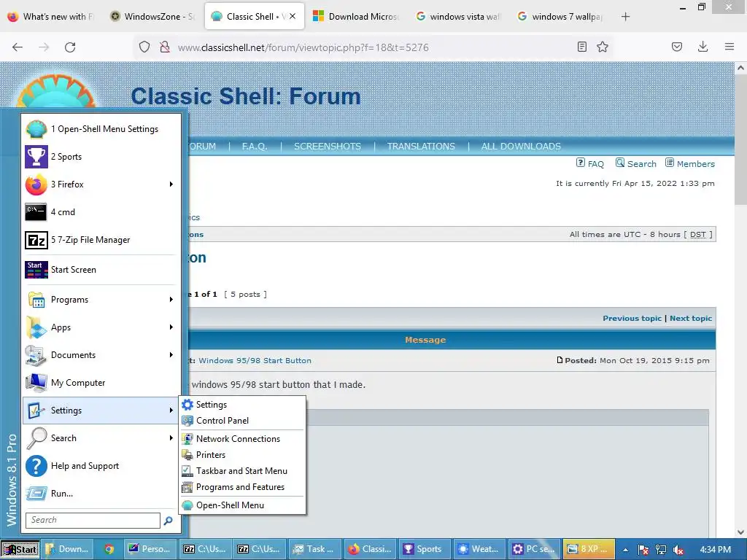The height and width of the screenshot is (560, 747).
Task: Expand Search submenu arrow
Action: coord(171,438)
